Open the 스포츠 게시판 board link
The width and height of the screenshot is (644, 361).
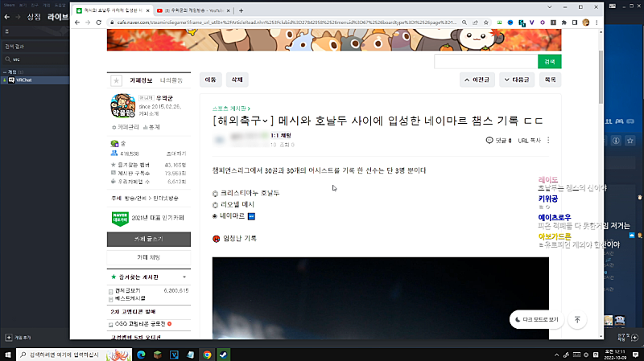(x=231, y=109)
